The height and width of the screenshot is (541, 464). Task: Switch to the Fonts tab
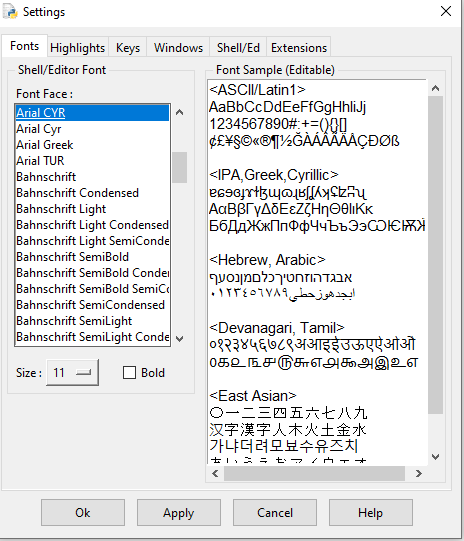click(x=24, y=46)
